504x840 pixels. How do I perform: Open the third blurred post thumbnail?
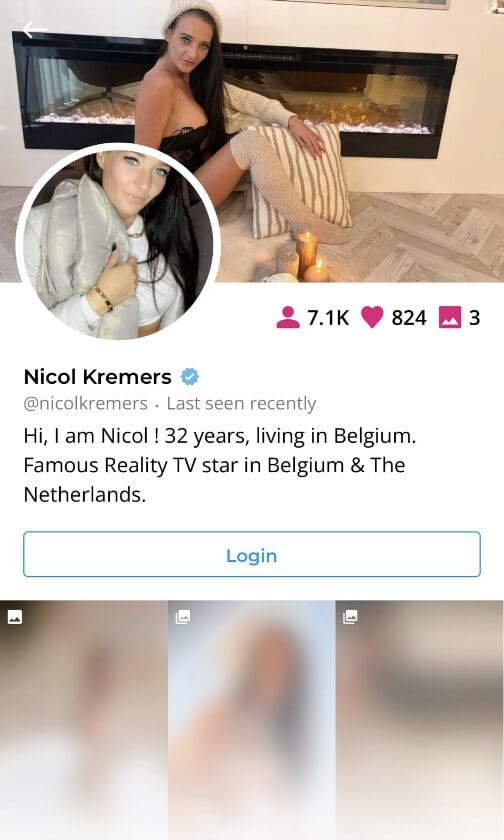[419, 720]
